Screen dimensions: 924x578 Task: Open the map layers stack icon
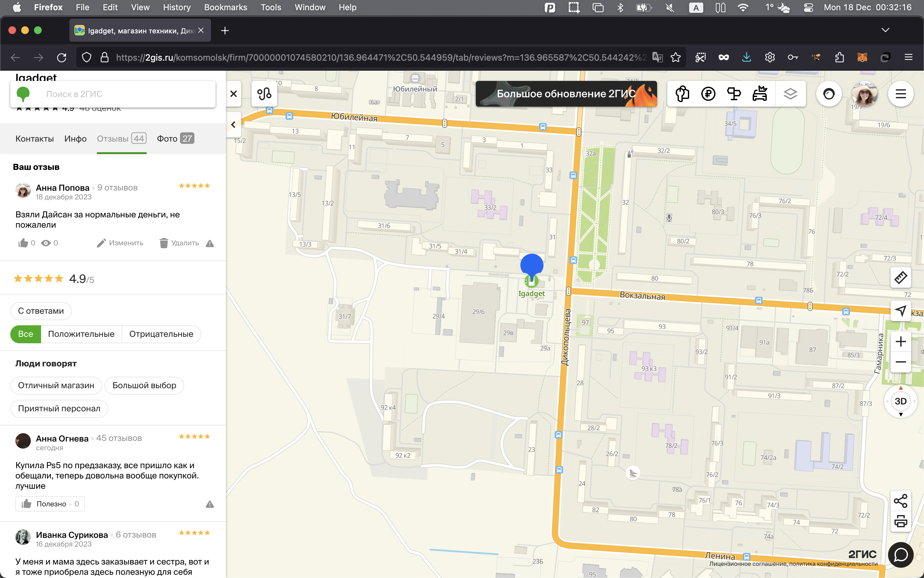click(x=790, y=94)
